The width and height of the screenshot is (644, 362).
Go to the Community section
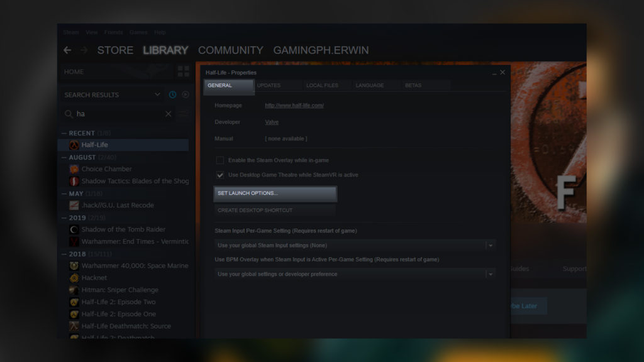230,50
